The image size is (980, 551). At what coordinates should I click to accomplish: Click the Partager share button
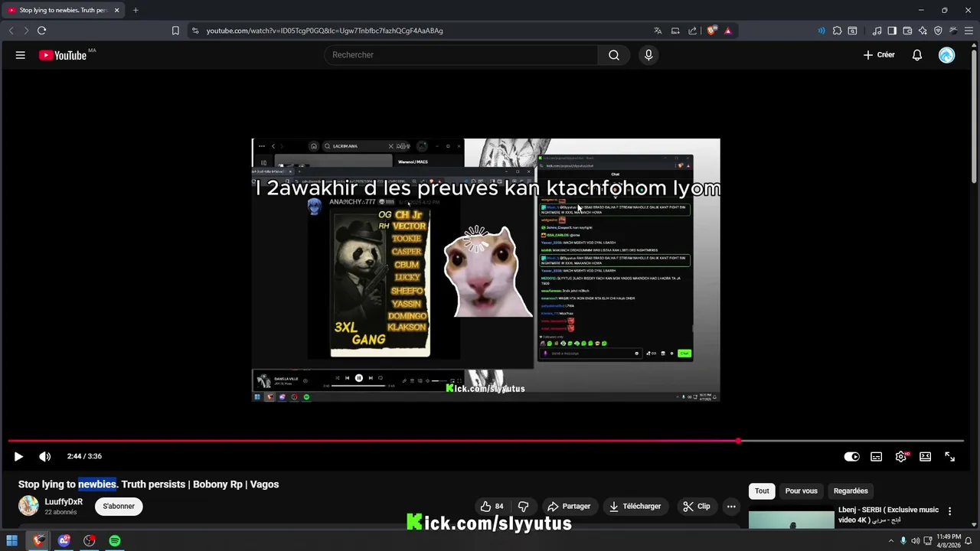click(x=569, y=507)
